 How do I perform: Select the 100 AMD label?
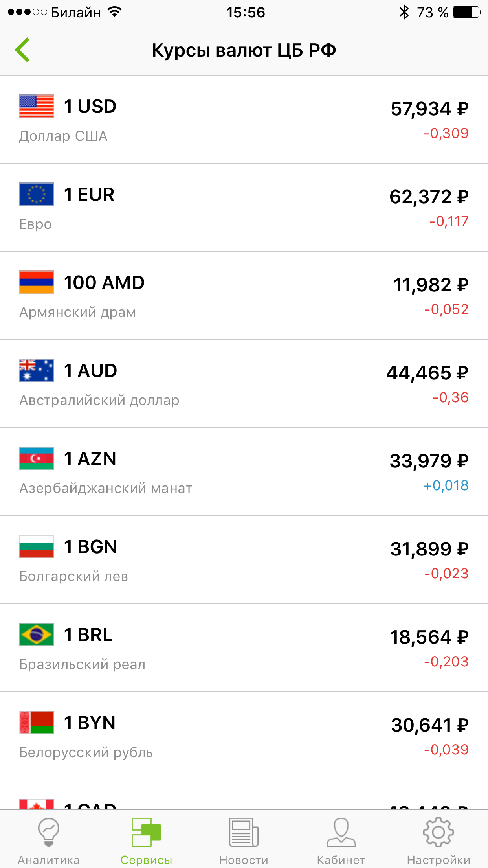coord(105,283)
